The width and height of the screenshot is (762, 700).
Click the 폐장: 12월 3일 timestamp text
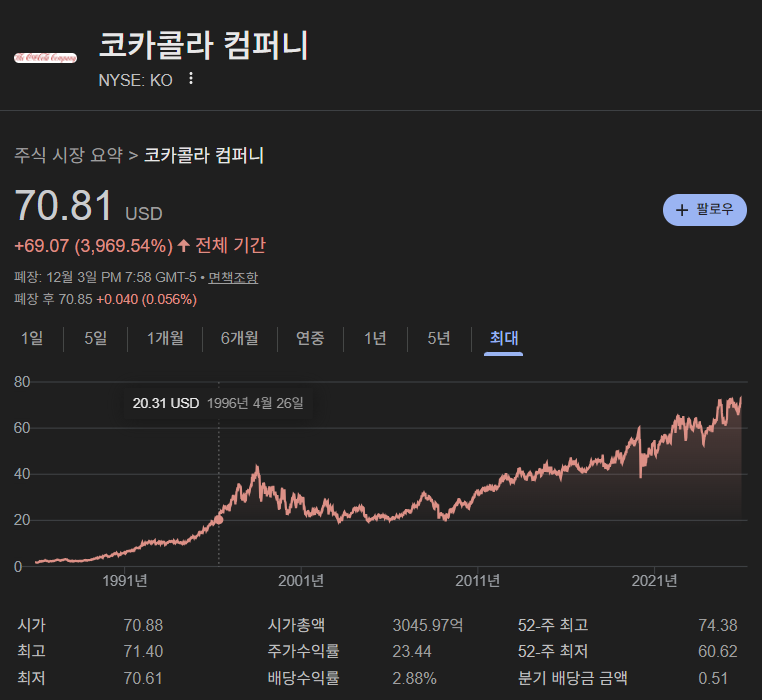pyautogui.click(x=105, y=278)
